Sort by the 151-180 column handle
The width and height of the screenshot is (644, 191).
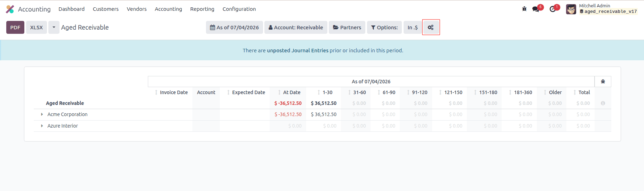[x=475, y=92]
